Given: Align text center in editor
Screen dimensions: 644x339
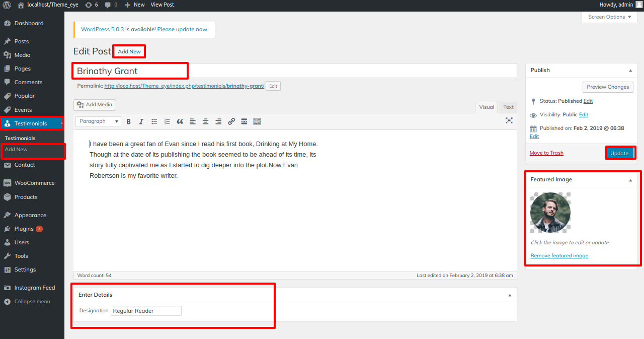Looking at the screenshot, I should (x=205, y=121).
